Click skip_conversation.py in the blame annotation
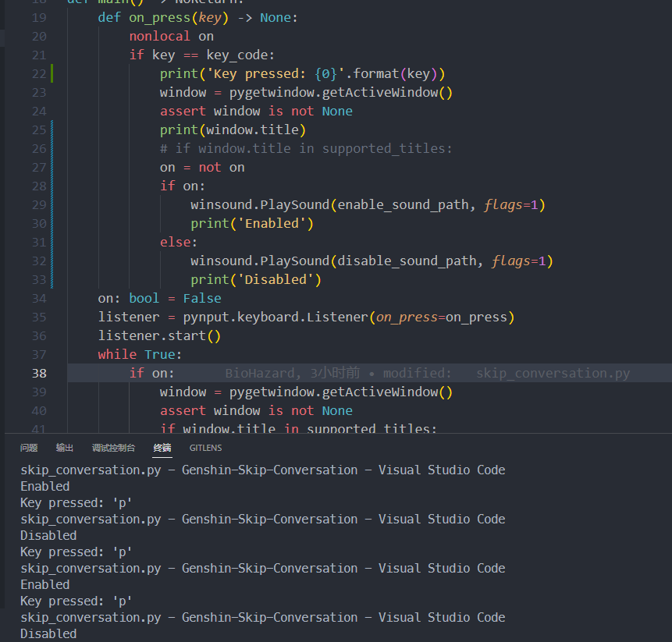 point(553,373)
